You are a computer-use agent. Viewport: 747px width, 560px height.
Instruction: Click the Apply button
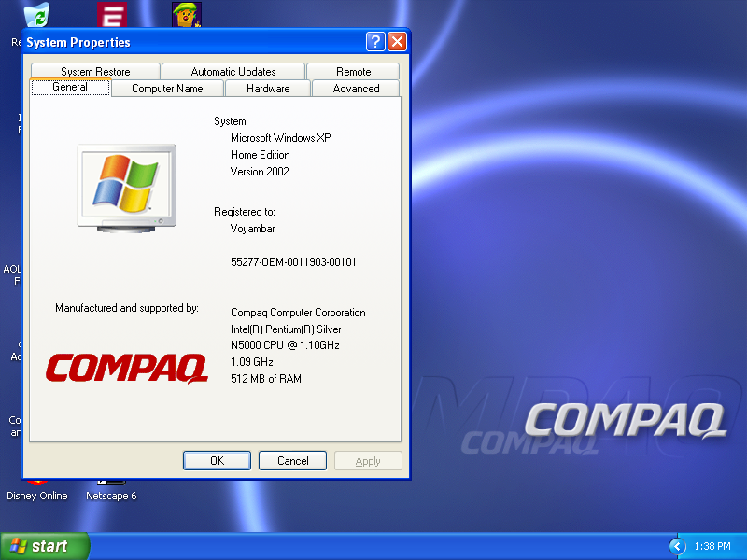[x=368, y=460]
